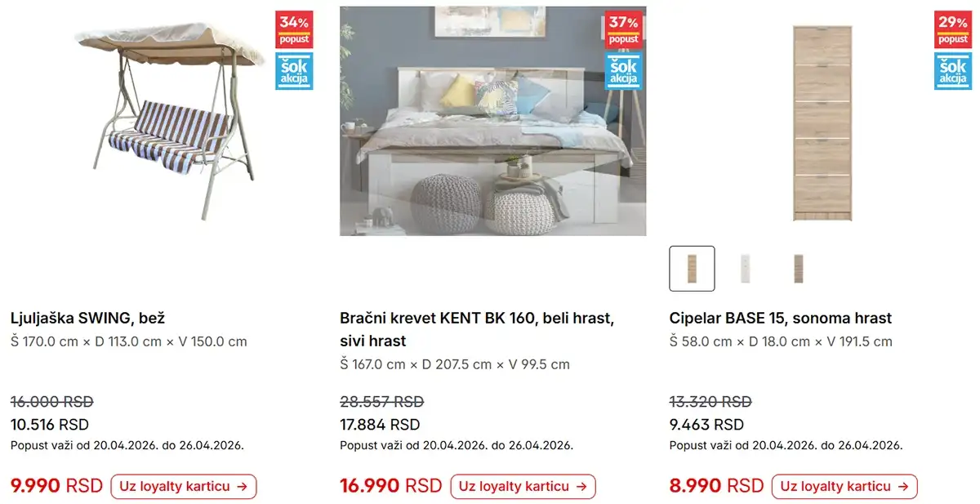Click the arrow icon in the first loyalty button

coord(243,486)
